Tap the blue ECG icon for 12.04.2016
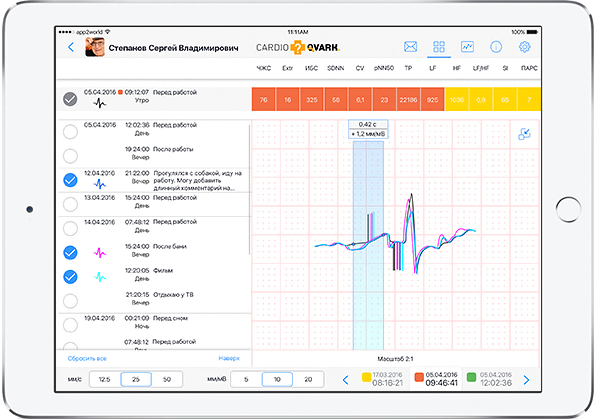Image resolution: width=600 pixels, height=420 pixels. click(x=100, y=184)
